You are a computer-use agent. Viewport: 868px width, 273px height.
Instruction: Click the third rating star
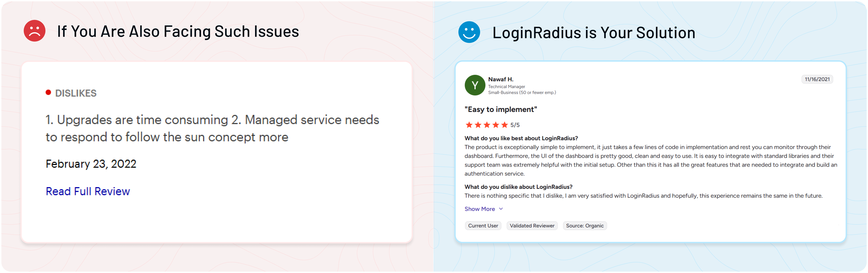click(x=487, y=125)
